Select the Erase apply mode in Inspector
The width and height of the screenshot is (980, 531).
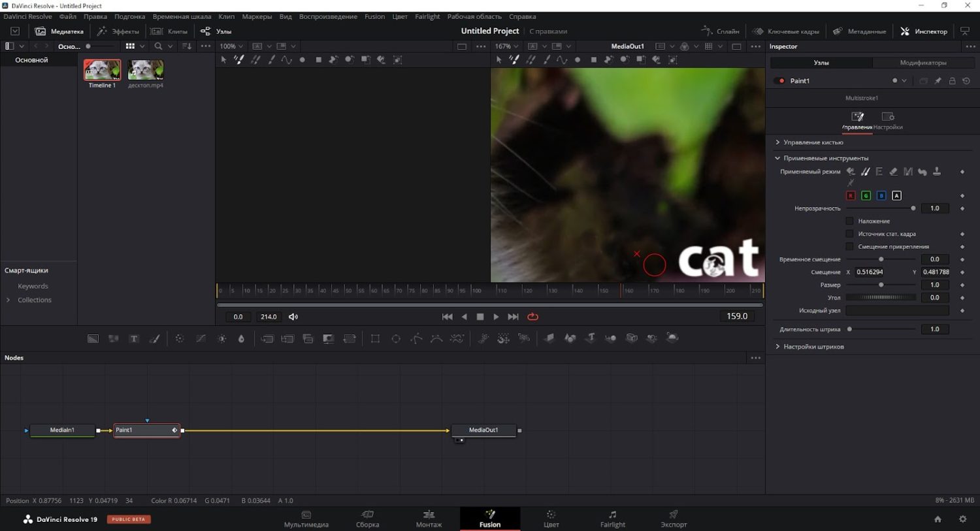pos(893,171)
